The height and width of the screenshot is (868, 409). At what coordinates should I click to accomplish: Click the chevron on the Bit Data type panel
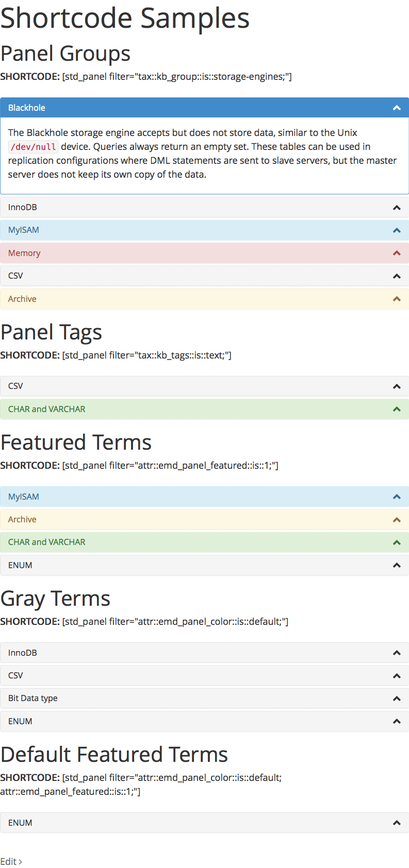click(397, 699)
